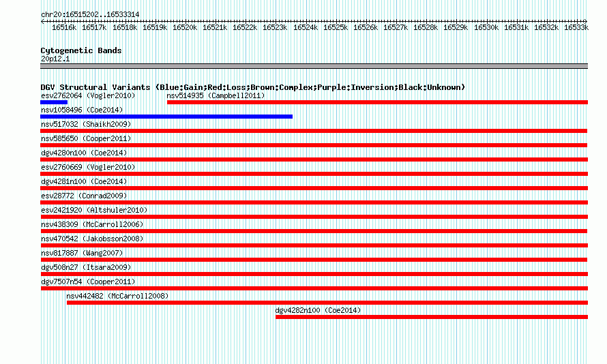The width and height of the screenshot is (607, 364).
Task: Open dgv4282n100 (Coe2014) variant label
Action: [x=318, y=310]
